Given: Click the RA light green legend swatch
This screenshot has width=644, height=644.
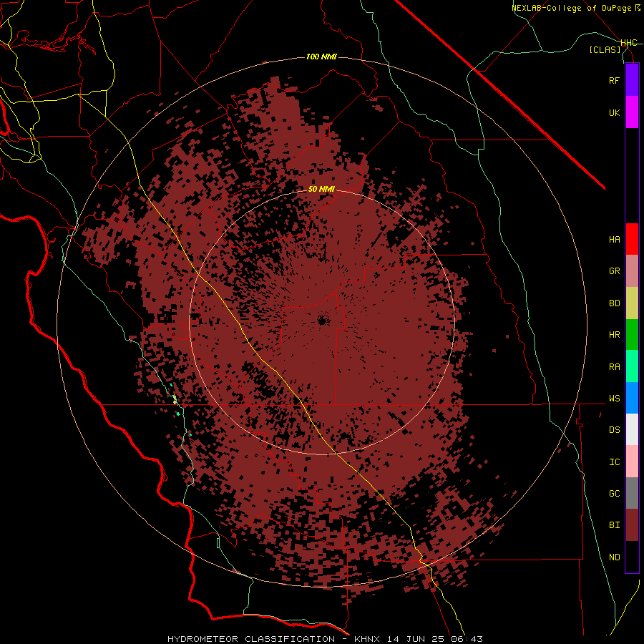Looking at the screenshot, I should [x=632, y=366].
